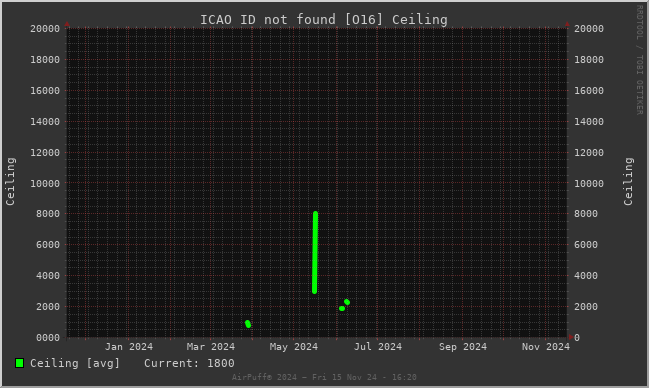Viewport: 649px width, 388px height.
Task: Click the AirPuff 2024 footer timestamp
Action: tap(324, 377)
